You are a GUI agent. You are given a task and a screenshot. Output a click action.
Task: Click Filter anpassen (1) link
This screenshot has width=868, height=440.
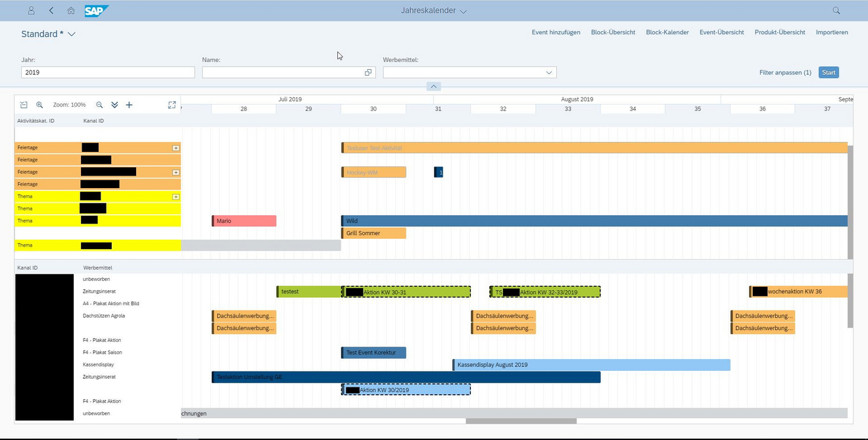tap(785, 72)
